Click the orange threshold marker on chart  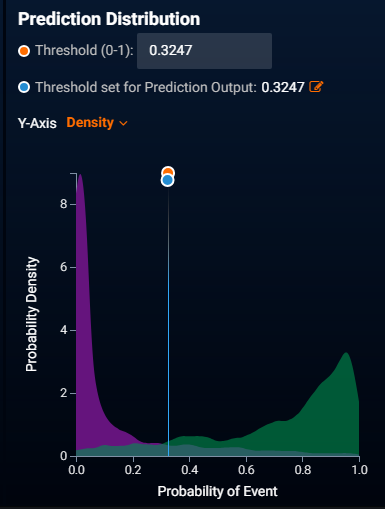(x=168, y=172)
